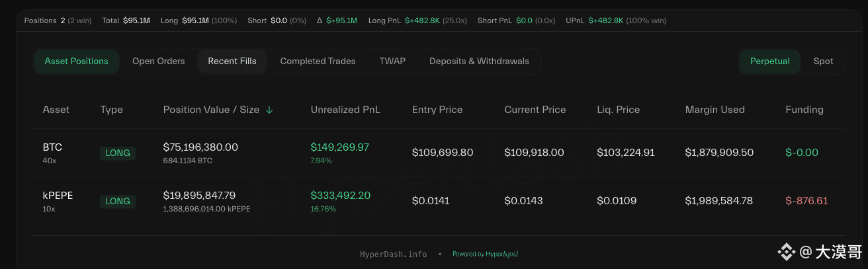Select the Recent Fills tab
The height and width of the screenshot is (269, 868).
pyautogui.click(x=232, y=61)
